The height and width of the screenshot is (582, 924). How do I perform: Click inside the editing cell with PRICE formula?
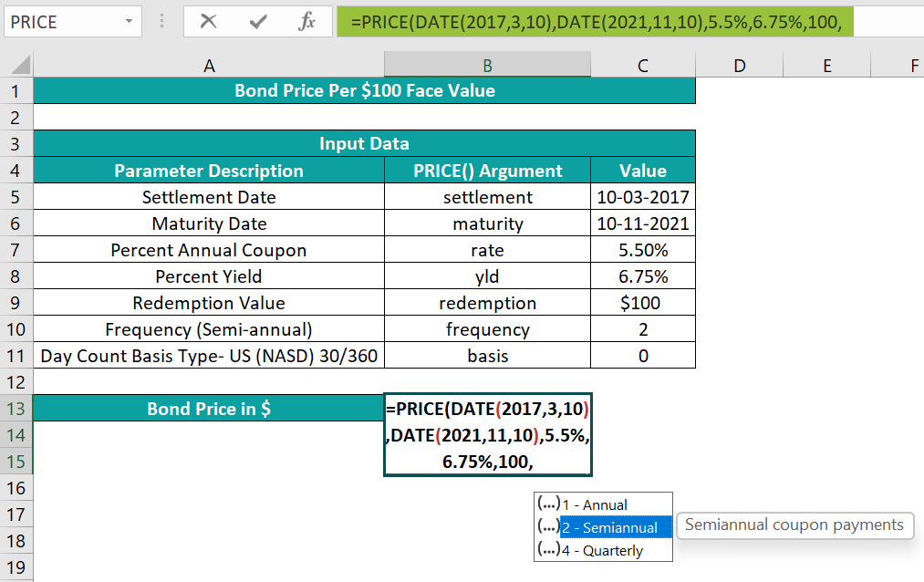click(487, 435)
